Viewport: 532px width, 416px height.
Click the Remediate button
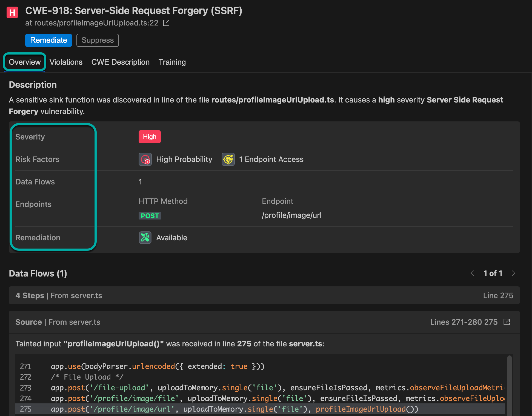(48, 40)
